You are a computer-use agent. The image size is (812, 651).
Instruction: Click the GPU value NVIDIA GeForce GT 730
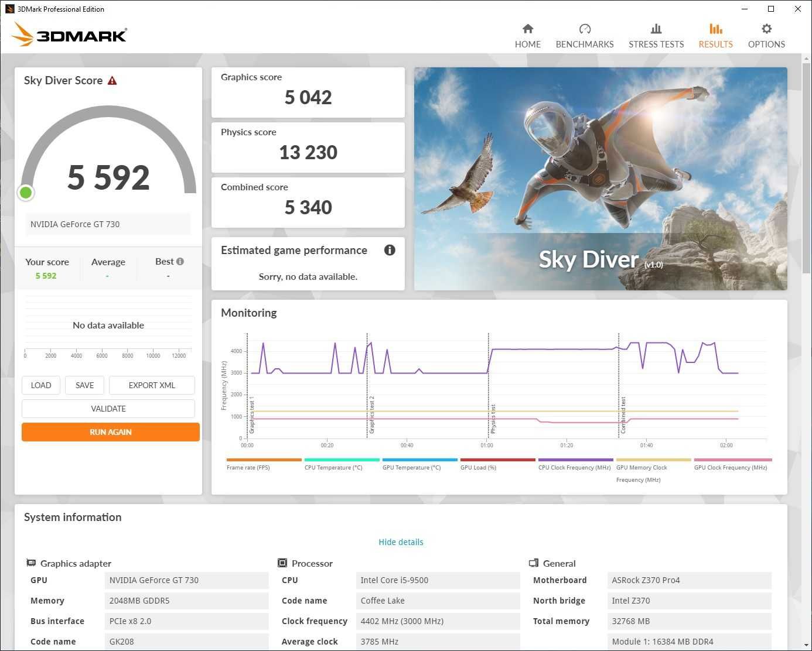point(186,580)
